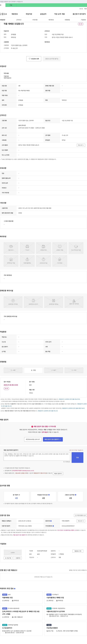Click info icon next to 인증기관 label
87x644 pixels.
(x=51, y=521)
